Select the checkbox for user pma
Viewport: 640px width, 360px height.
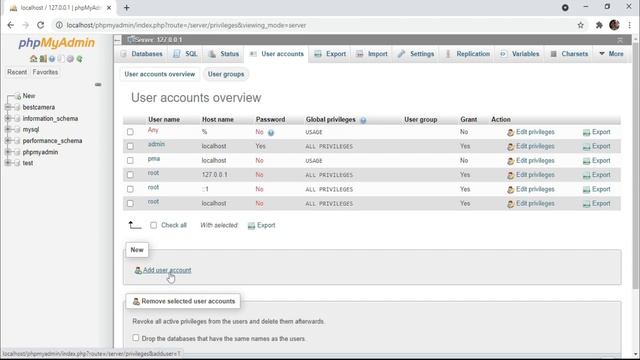pyautogui.click(x=130, y=160)
